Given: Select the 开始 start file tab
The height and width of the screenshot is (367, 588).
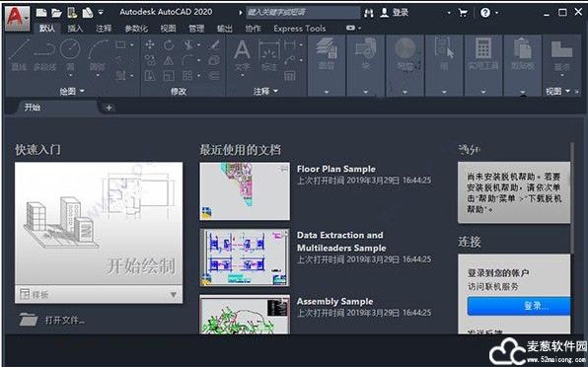Looking at the screenshot, I should pyautogui.click(x=56, y=108).
